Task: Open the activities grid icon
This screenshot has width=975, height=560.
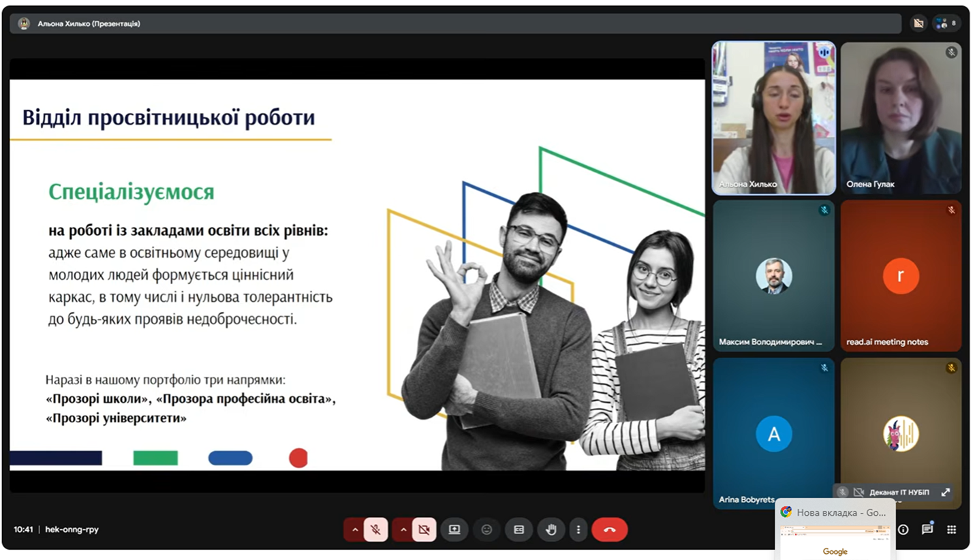Action: (x=952, y=529)
